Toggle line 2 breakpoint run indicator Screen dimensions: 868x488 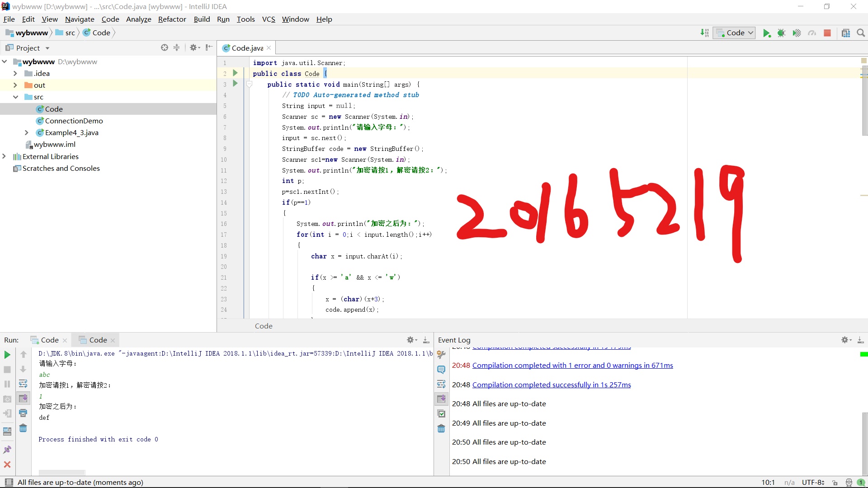point(235,73)
